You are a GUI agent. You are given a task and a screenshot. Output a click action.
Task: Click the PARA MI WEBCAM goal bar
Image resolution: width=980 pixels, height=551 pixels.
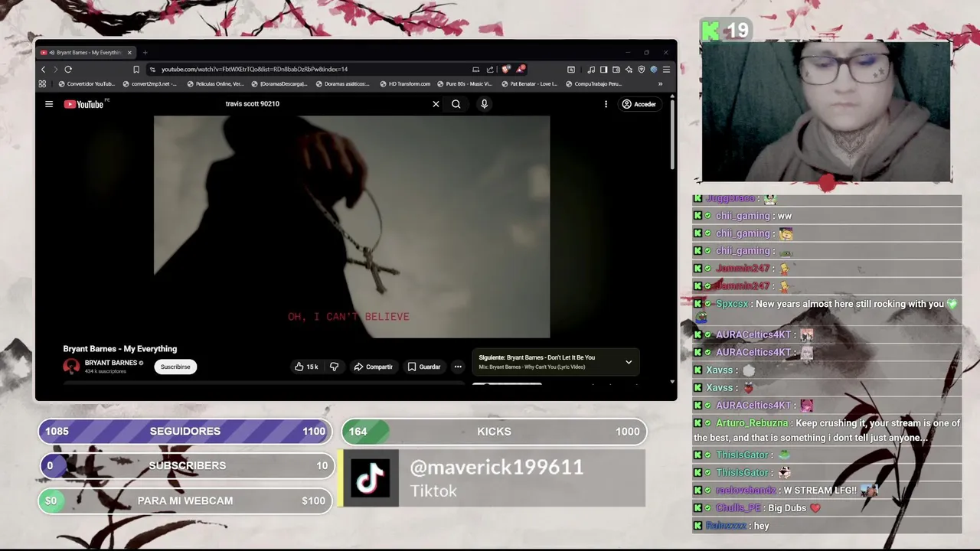185,500
